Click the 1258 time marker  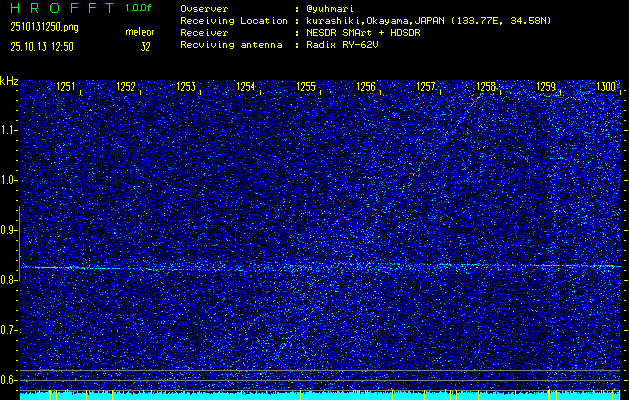486,88
